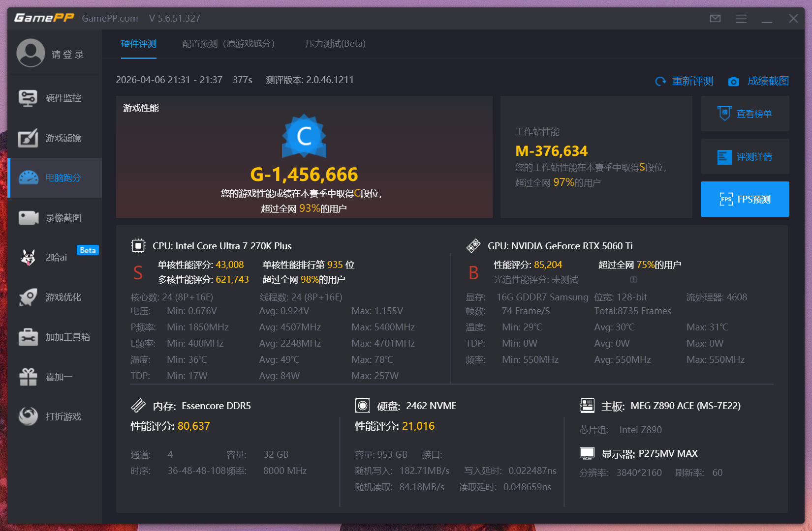This screenshot has width=812, height=531.
Task: Click the CPU chip icon
Action: coord(138,246)
